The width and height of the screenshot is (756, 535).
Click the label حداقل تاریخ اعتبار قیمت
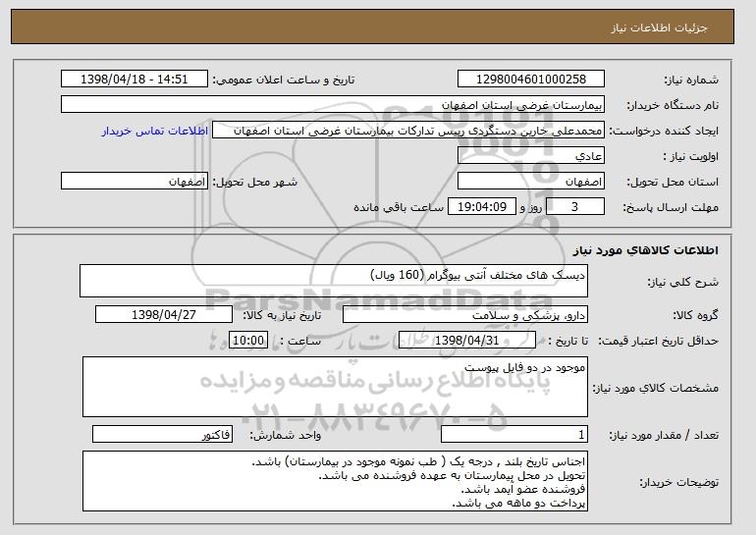pos(658,341)
